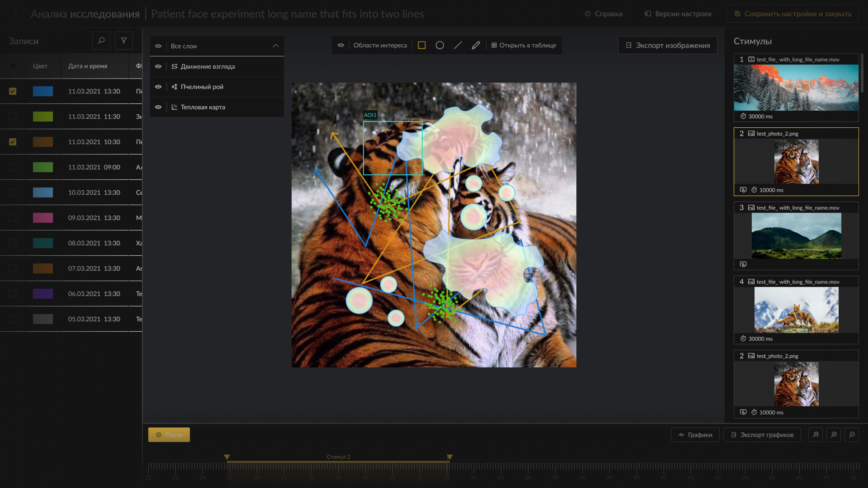Viewport: 868px width, 488px height.
Task: Uncheck the 11.03.2021 10:30 record checkbox
Action: pos(12,142)
